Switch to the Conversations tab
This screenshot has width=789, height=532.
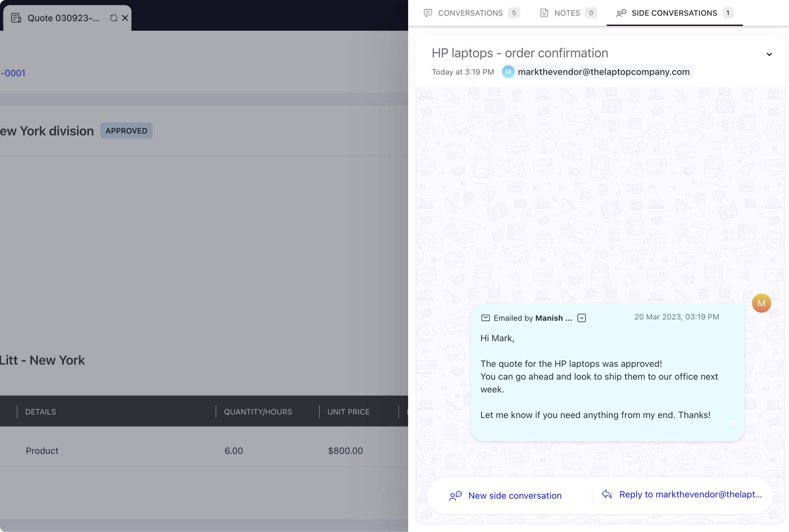(470, 13)
